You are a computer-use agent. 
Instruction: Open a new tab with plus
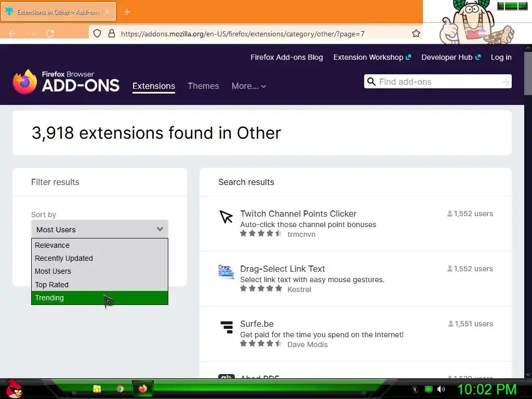click(x=127, y=12)
